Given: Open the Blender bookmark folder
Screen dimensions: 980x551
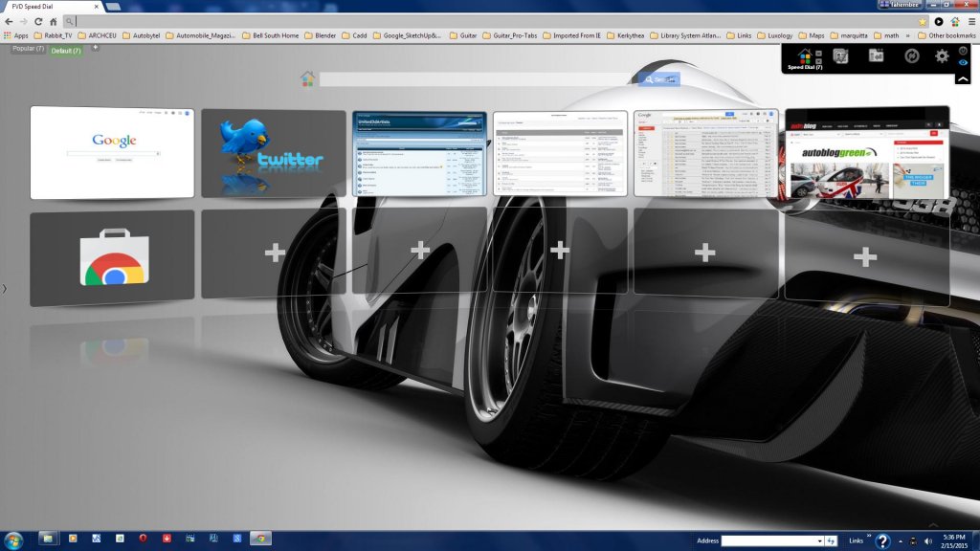Looking at the screenshot, I should pos(320,35).
